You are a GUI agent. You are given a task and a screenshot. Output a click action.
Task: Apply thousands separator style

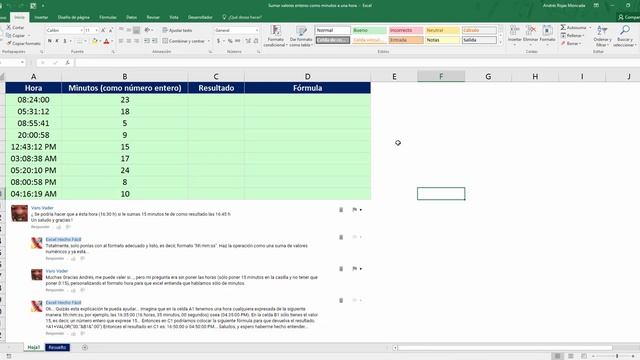click(238, 41)
